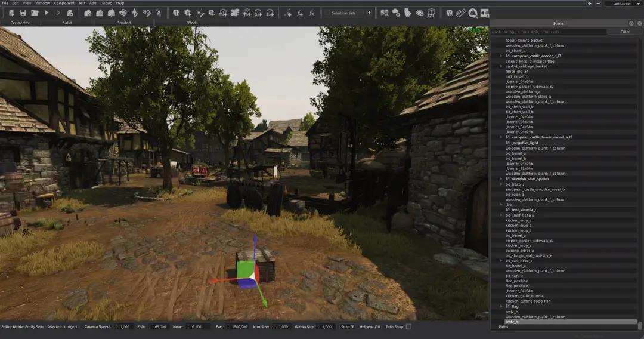Image resolution: width=644 pixels, height=339 pixels.
Task: Click the FoV value field
Action: [x=158, y=326]
